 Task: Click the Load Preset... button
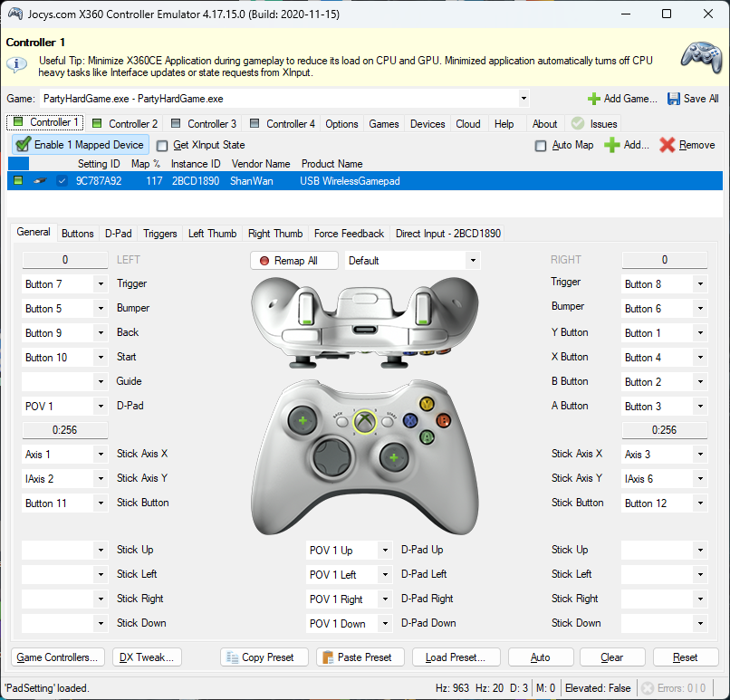pos(456,657)
